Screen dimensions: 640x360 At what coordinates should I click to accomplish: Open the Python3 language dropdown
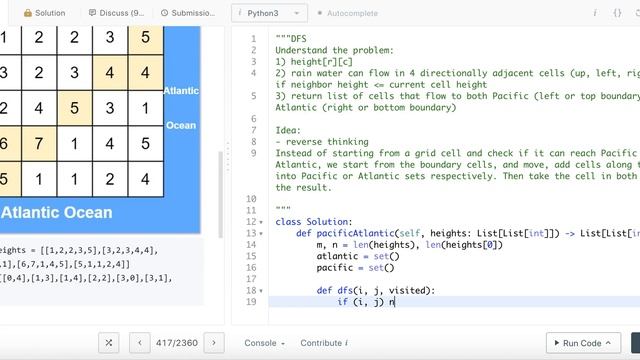coord(269,13)
